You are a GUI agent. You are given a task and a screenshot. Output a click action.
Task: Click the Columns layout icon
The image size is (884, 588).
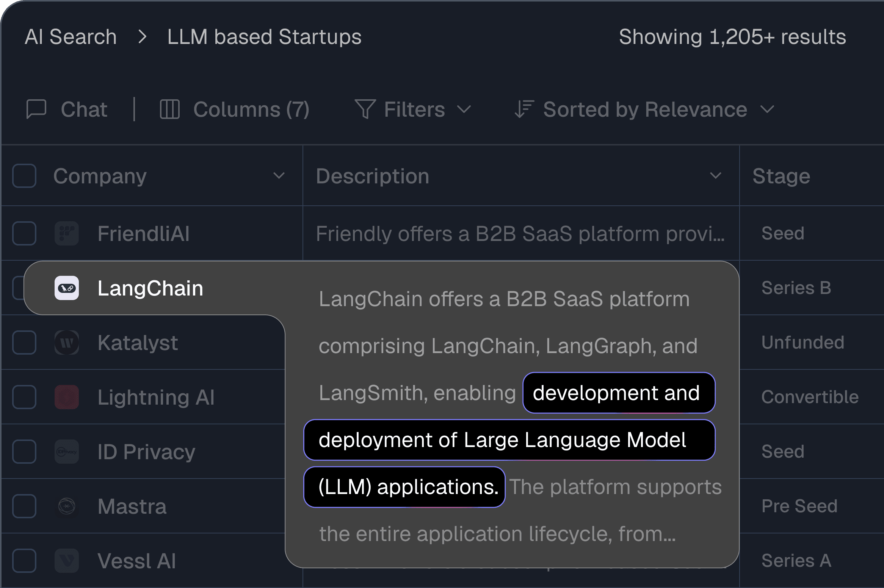coord(169,109)
